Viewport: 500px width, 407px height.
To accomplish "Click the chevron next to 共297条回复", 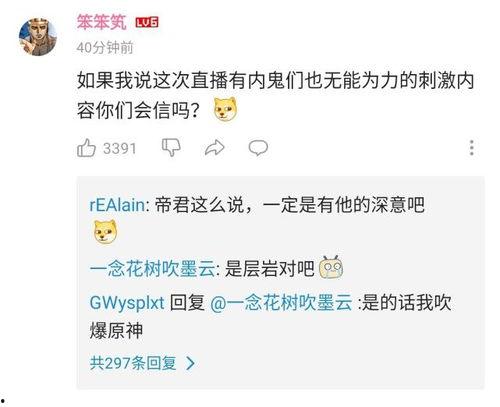I will 190,363.
